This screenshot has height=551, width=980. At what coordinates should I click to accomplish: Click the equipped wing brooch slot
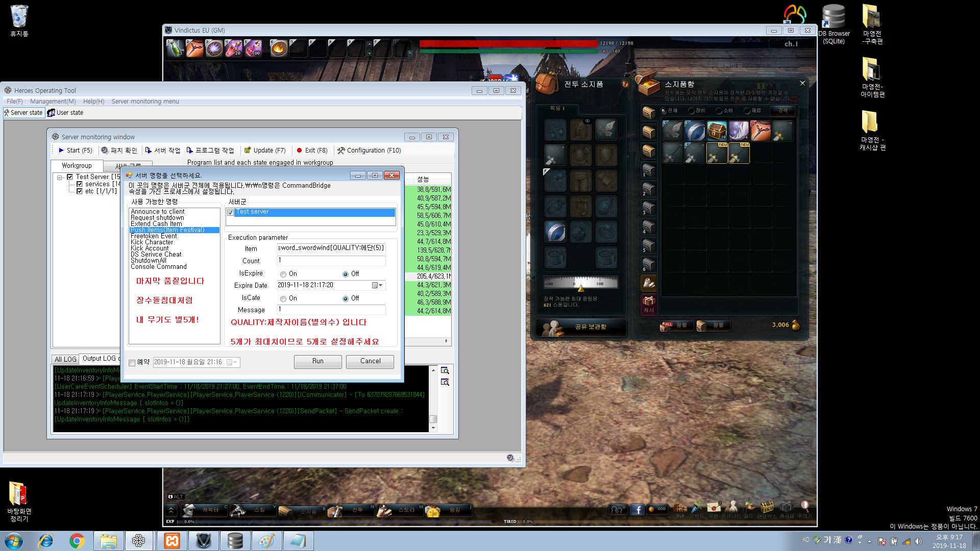(x=606, y=130)
